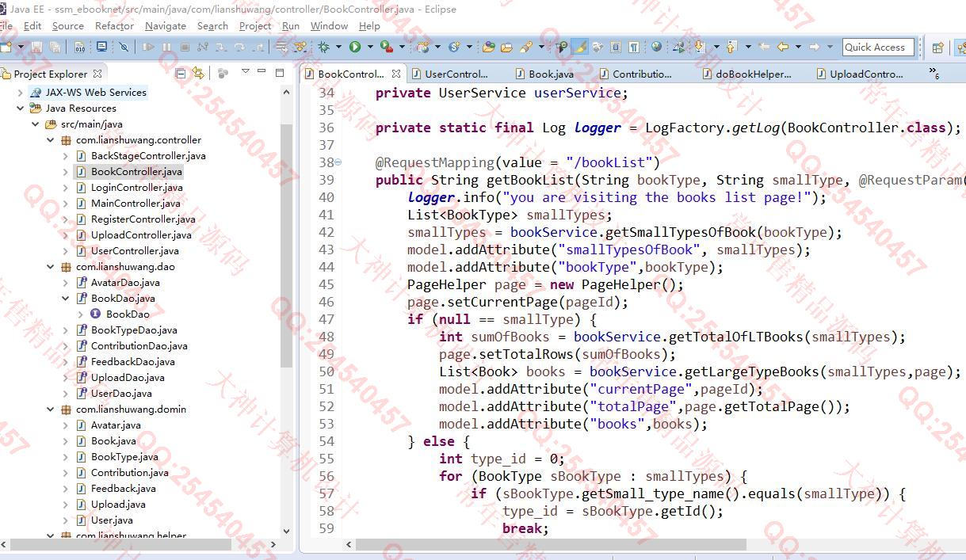Click the green Run button in toolbar
This screenshot has height=560, width=966.
[355, 48]
